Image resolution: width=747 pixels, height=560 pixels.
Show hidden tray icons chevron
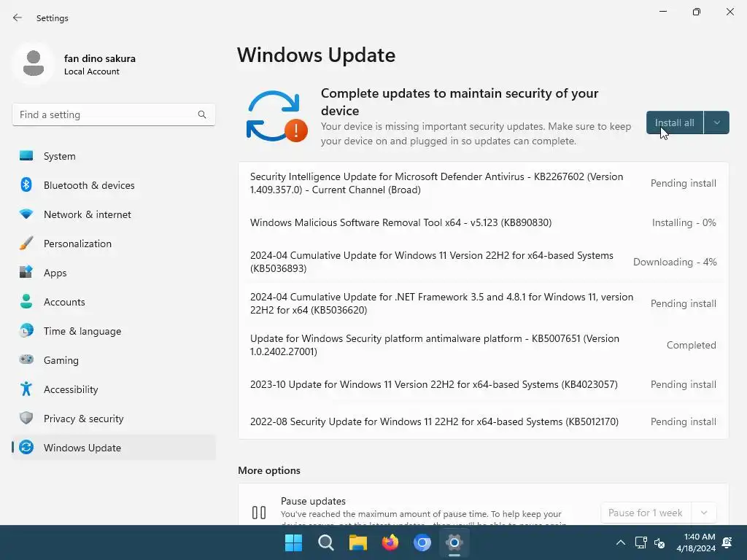[x=620, y=542]
